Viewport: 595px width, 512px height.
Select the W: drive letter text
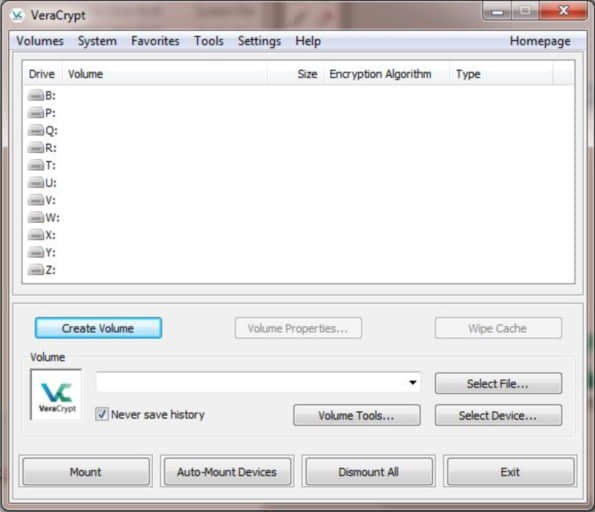click(x=52, y=218)
